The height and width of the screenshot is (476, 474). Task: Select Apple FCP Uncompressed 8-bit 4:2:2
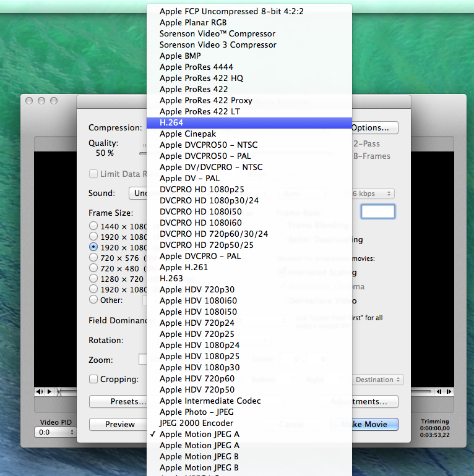[249, 11]
